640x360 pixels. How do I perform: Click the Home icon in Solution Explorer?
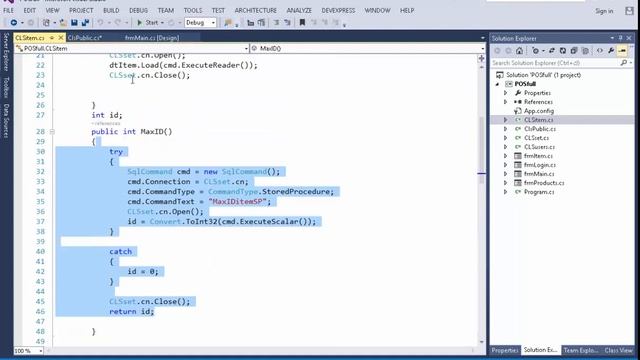coord(519,51)
